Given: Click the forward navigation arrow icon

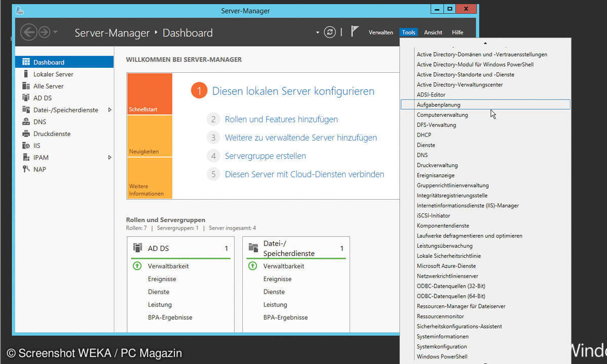Looking at the screenshot, I should point(45,32).
